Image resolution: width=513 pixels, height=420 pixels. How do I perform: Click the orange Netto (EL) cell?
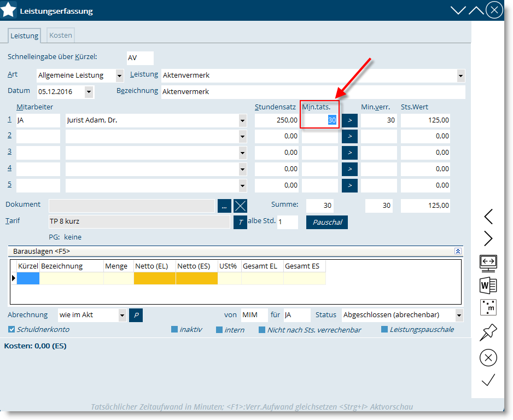155,278
